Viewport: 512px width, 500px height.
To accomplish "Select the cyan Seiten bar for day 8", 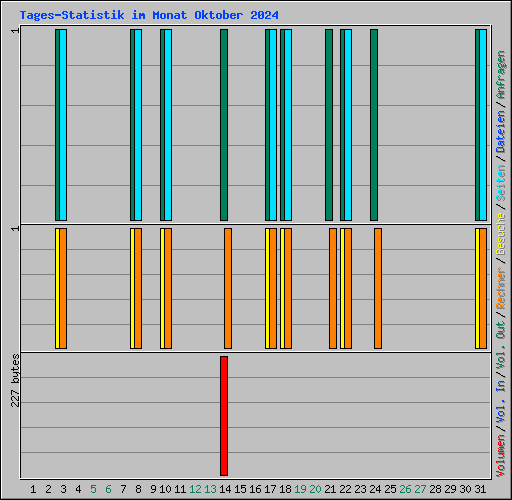I will (138, 125).
